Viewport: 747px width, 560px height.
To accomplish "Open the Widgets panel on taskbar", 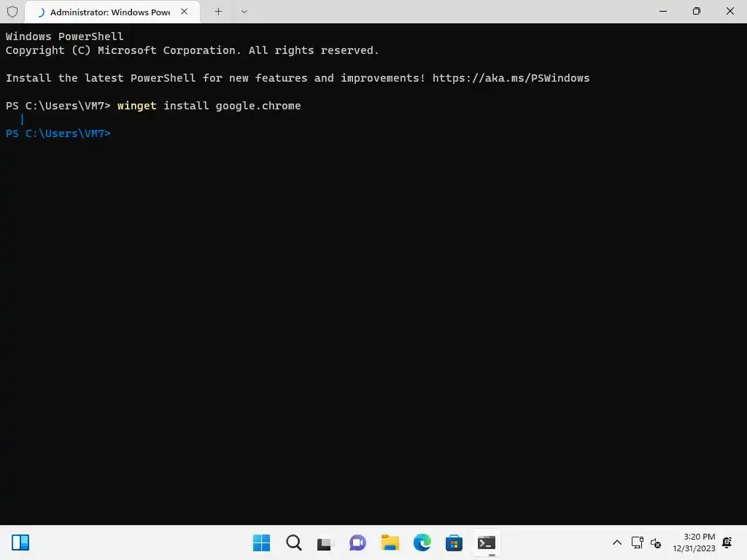I will click(x=20, y=542).
